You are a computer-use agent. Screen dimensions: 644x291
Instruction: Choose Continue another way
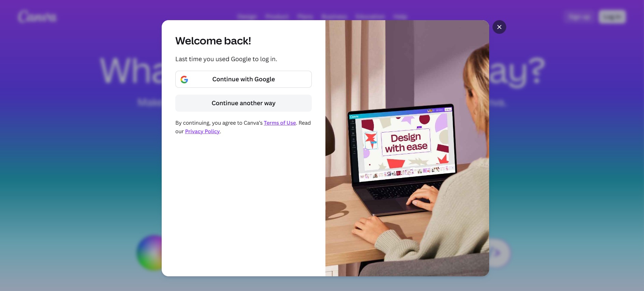(243, 103)
